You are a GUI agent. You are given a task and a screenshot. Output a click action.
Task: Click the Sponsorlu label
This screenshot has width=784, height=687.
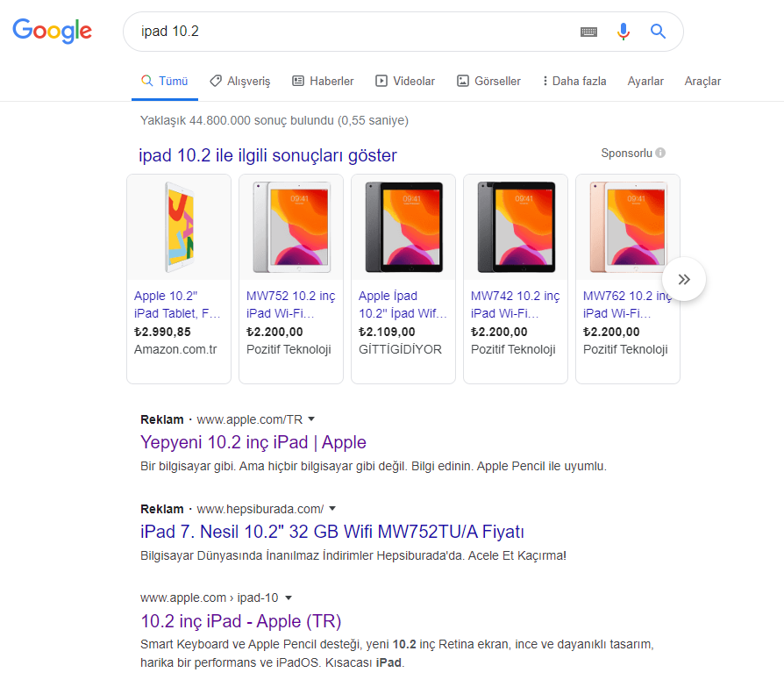[x=626, y=153]
